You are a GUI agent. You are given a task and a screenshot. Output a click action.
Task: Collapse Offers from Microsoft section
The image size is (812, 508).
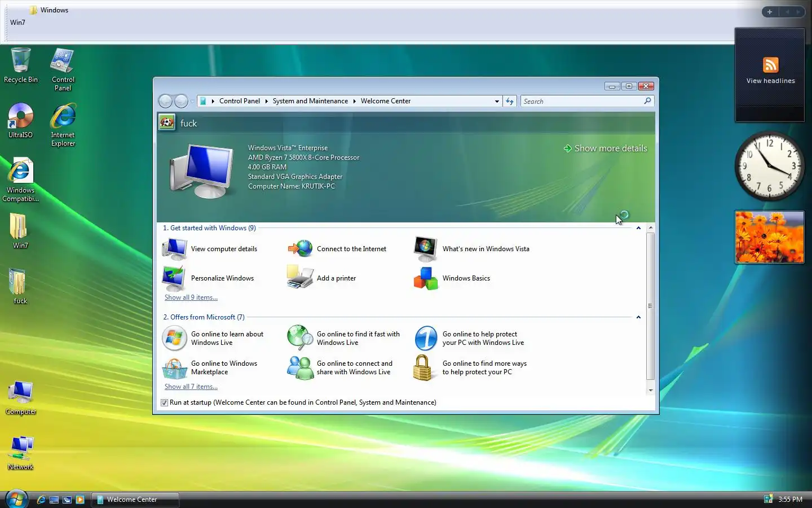click(x=638, y=317)
